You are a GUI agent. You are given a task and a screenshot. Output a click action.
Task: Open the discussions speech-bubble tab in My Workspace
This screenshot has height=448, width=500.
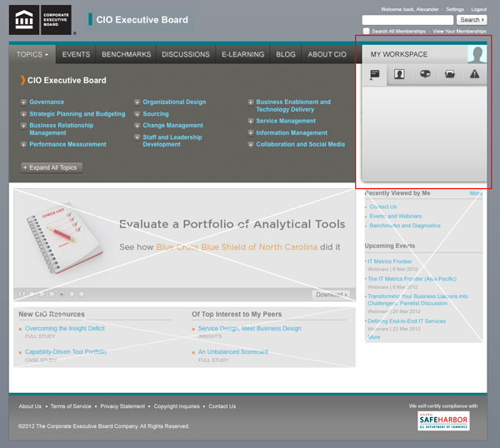(x=424, y=74)
